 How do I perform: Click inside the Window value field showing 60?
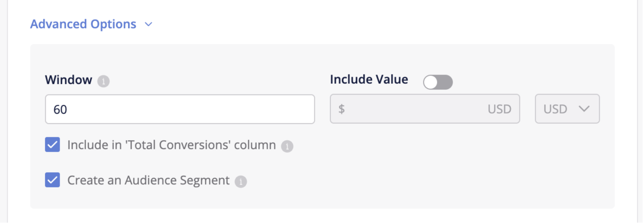[180, 109]
